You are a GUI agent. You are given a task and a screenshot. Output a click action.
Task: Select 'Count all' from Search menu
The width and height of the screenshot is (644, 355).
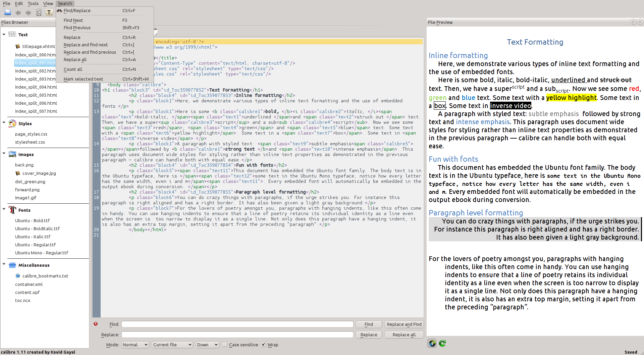click(x=73, y=69)
